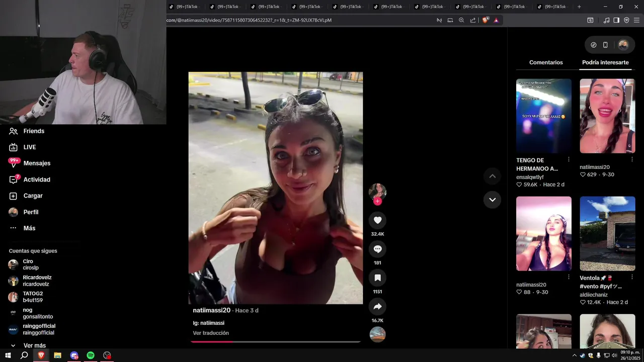Save the video with the bookmark icon
This screenshot has height=362, width=644.
pos(377,278)
